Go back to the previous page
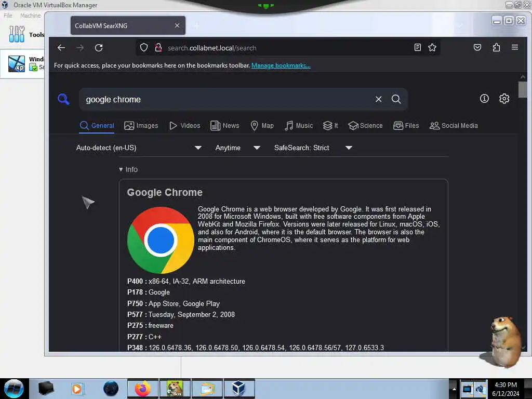Screen dimensions: 532x399 [61, 48]
